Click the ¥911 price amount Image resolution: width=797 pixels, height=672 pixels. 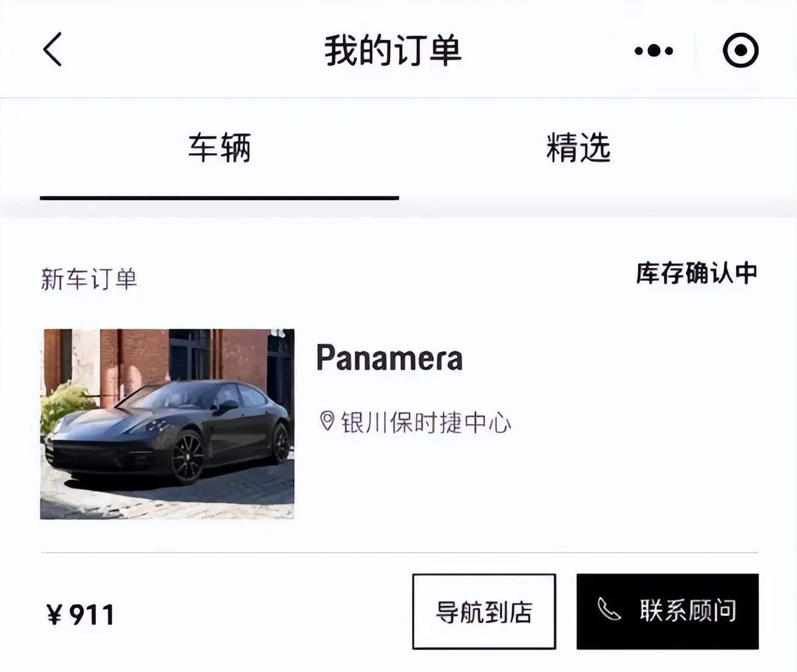(x=81, y=615)
